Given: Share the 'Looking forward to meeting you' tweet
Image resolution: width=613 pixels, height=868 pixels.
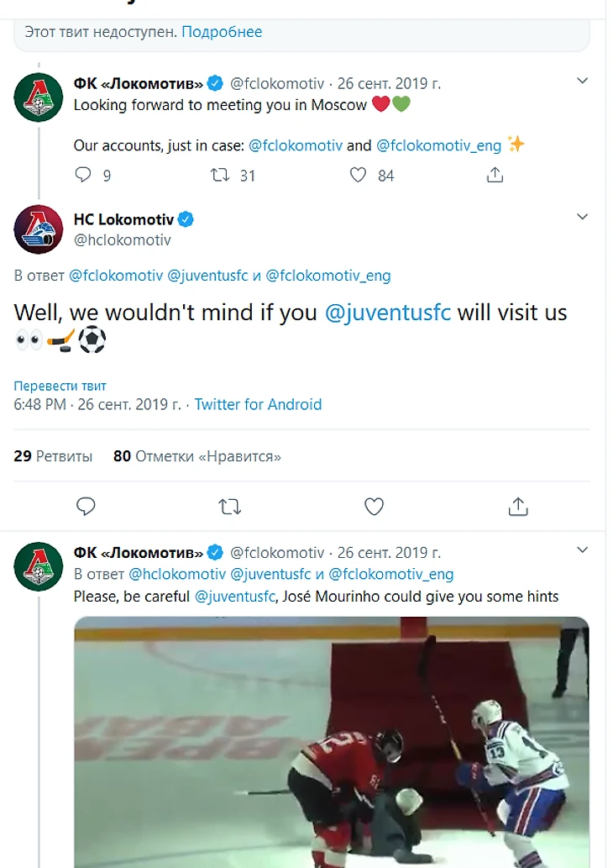Looking at the screenshot, I should click(x=495, y=175).
